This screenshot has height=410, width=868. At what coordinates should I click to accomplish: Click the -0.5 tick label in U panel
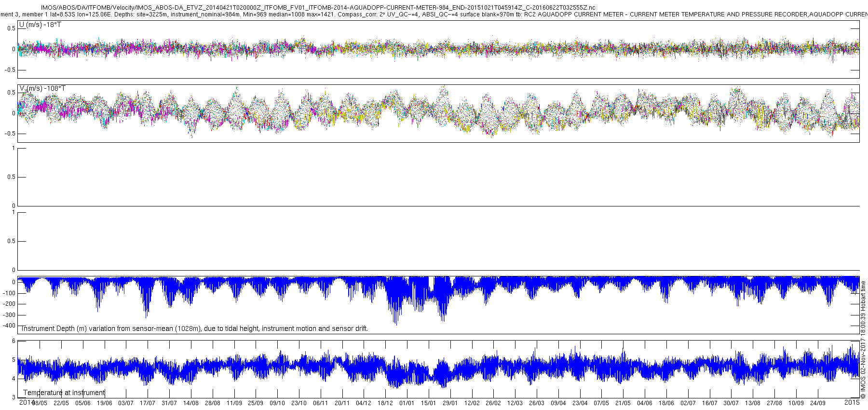[10, 70]
